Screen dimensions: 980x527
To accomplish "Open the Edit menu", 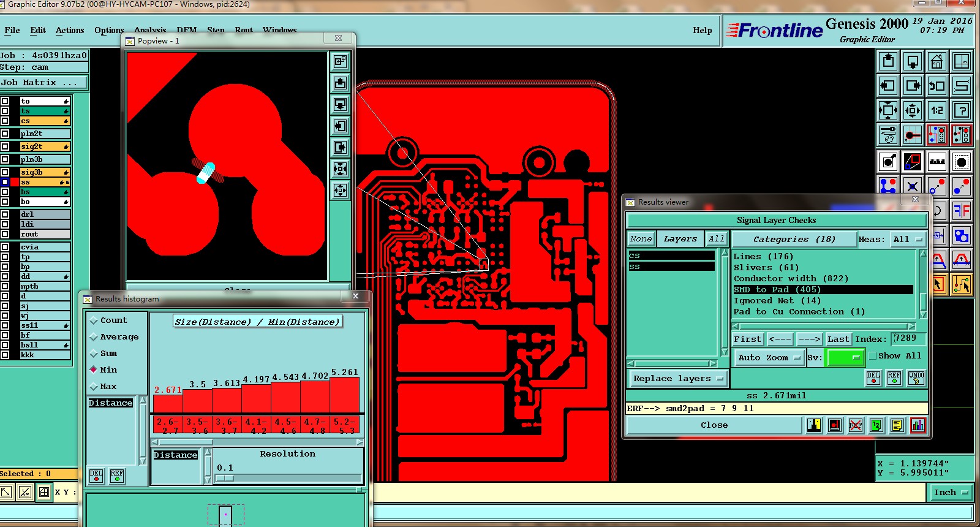I will [x=38, y=30].
